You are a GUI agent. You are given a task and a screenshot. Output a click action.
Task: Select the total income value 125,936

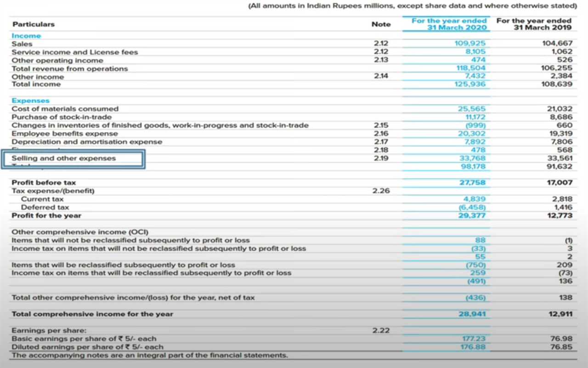(469, 84)
